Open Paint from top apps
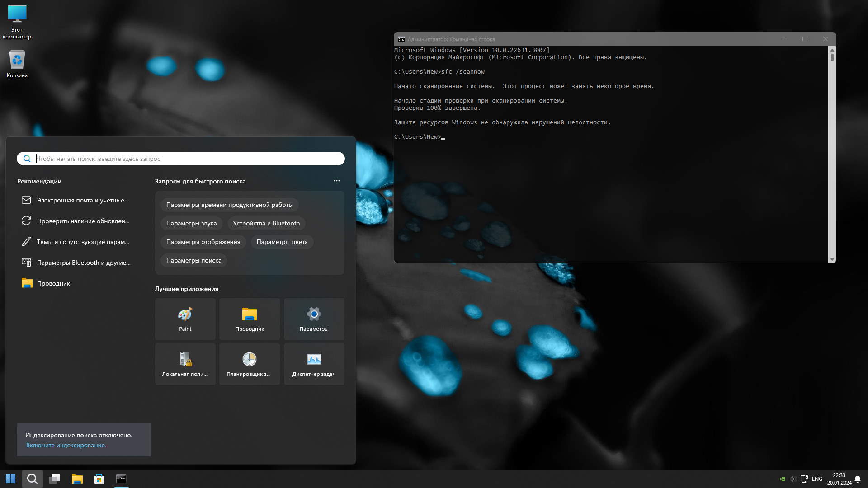This screenshot has height=488, width=868. (x=185, y=319)
